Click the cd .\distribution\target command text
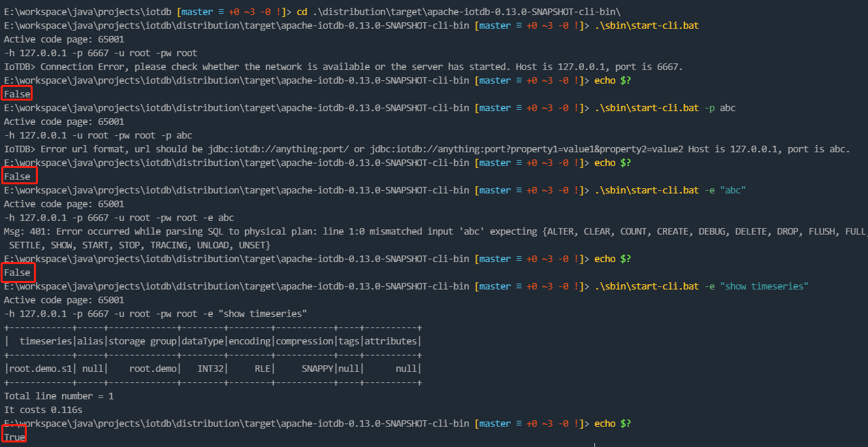The width and height of the screenshot is (868, 447). [x=459, y=12]
